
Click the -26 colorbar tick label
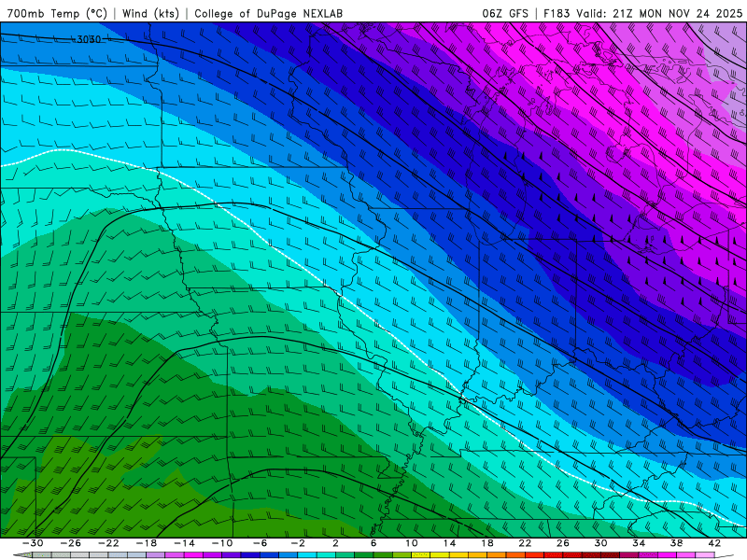coord(71,543)
